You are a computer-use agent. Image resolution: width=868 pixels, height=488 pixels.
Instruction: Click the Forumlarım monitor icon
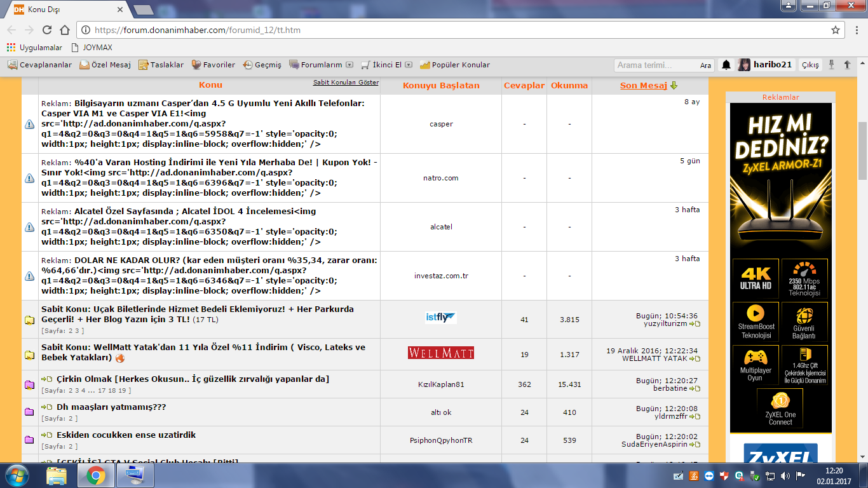294,65
